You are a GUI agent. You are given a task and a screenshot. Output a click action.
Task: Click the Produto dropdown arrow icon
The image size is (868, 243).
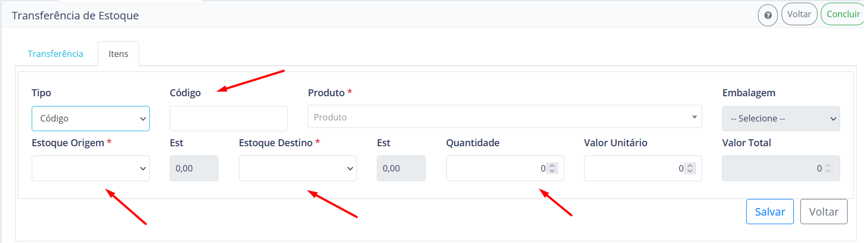coord(694,117)
